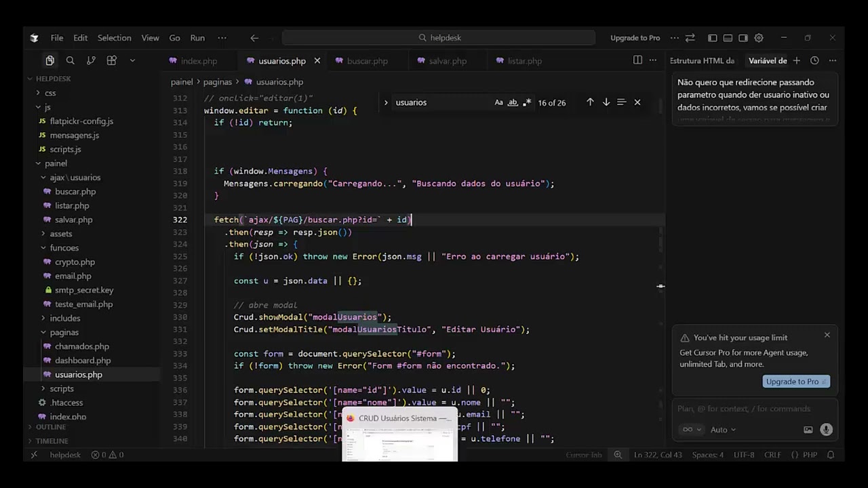The image size is (868, 488).
Task: Go back using the navigation arrow
Action: tap(254, 38)
